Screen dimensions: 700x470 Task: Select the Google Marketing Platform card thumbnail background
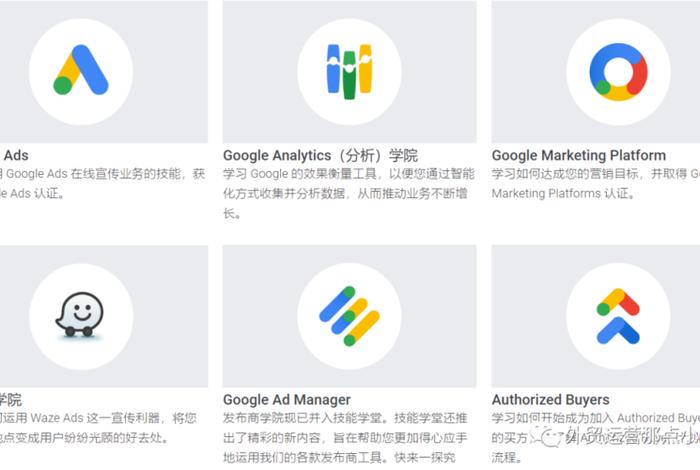[x=596, y=71]
